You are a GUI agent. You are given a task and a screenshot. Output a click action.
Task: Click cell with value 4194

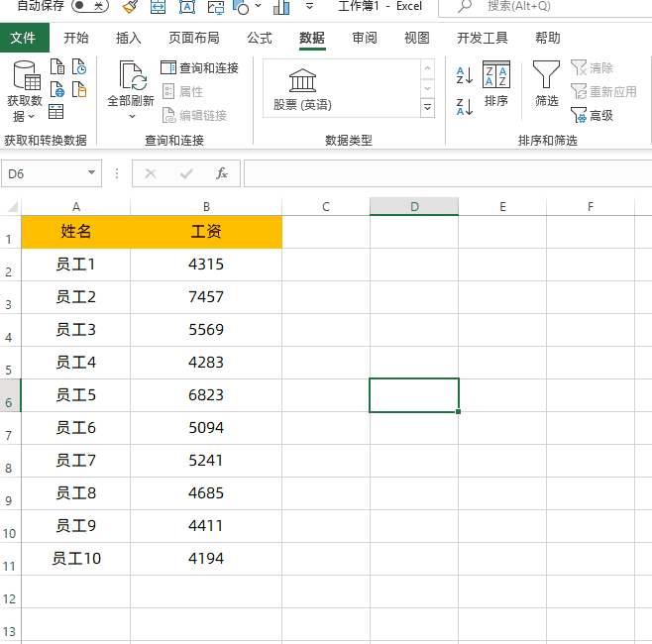click(x=206, y=559)
